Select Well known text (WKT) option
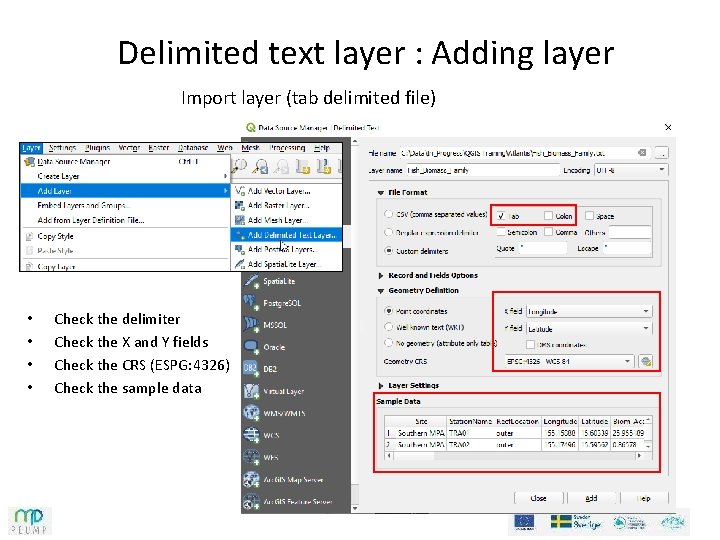The image size is (720, 540). click(389, 327)
